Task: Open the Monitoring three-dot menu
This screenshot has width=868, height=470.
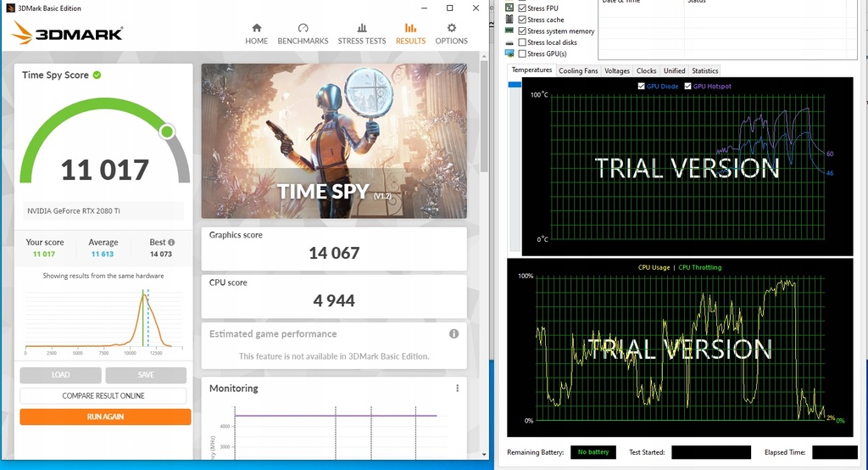Action: pyautogui.click(x=457, y=389)
